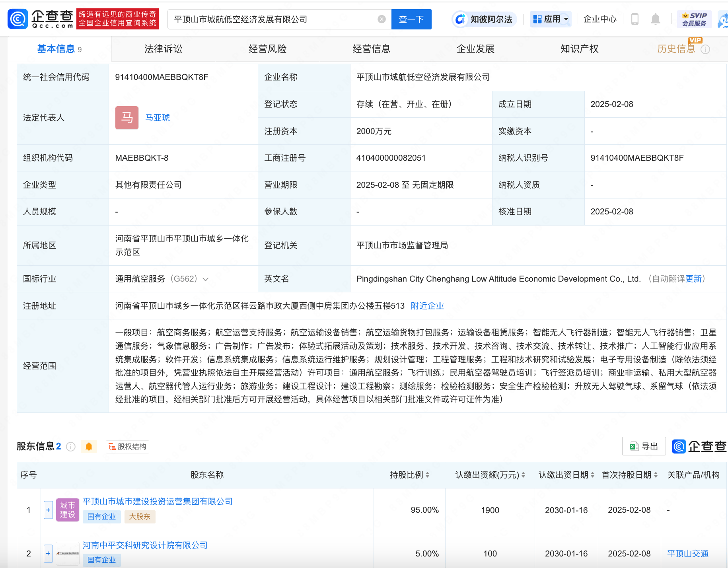The width and height of the screenshot is (728, 568).
Task: Open SVIP 会员服务
Action: [x=694, y=19]
